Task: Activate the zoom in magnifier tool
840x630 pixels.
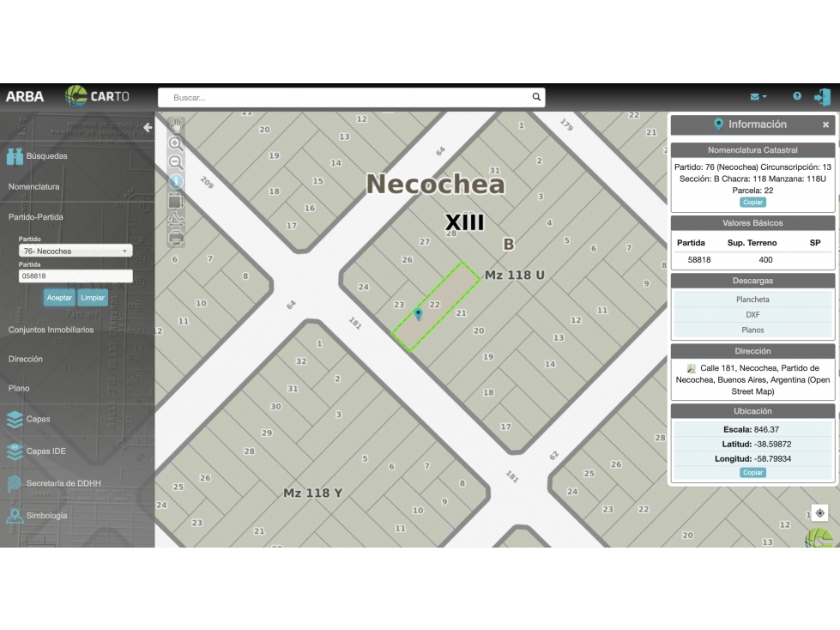Action: tap(176, 143)
